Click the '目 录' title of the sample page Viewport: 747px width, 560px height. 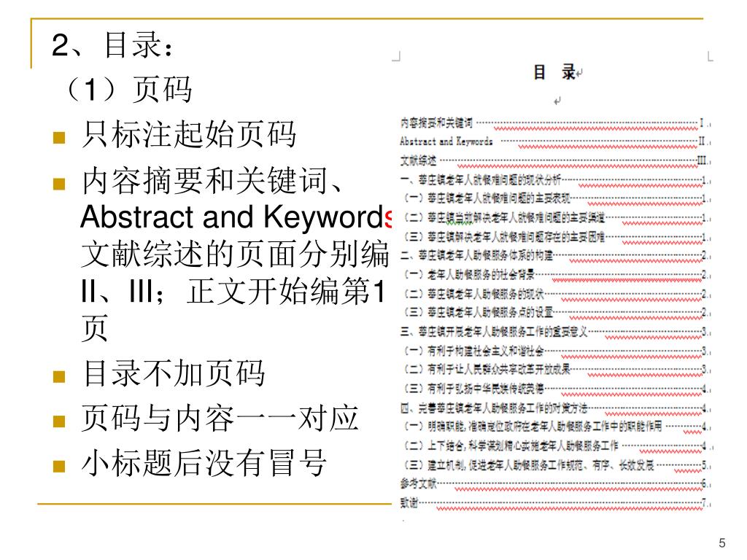[x=555, y=72]
